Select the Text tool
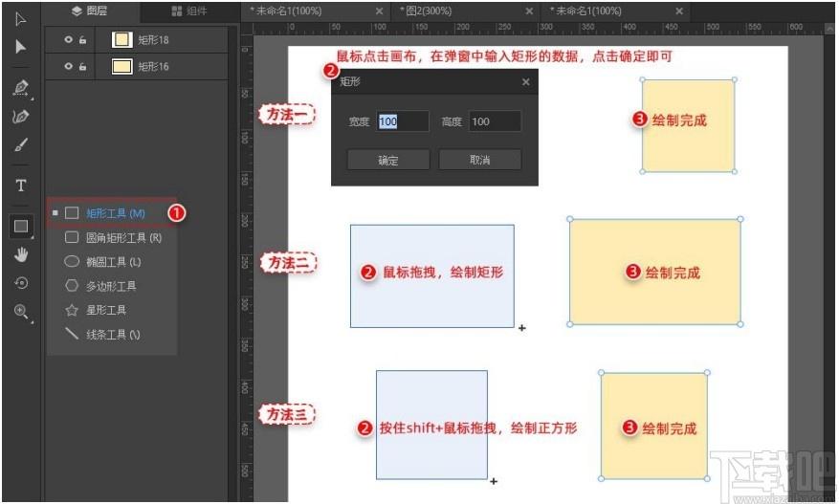The height and width of the screenshot is (504, 839). [x=21, y=186]
